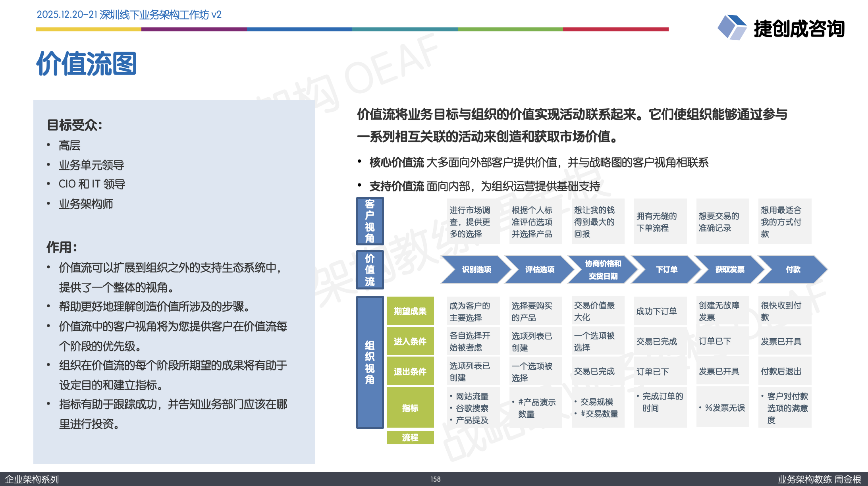Select the 价值流 blue vertical label box
Viewport: 868px width, 486px height.
point(370,270)
